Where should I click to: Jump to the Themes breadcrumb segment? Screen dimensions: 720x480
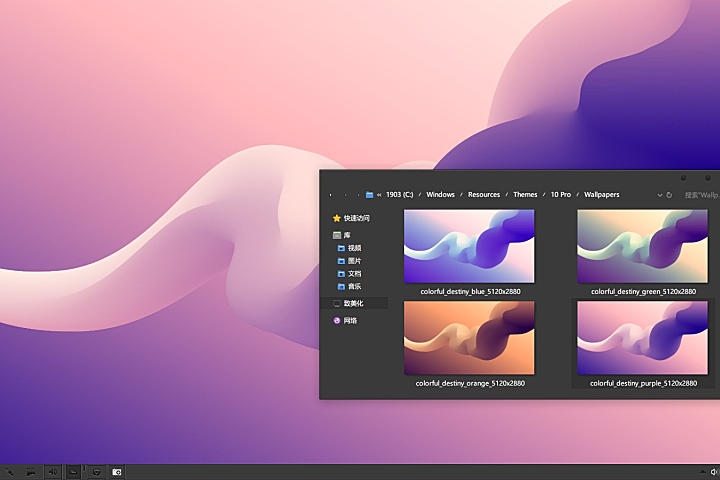pyautogui.click(x=525, y=195)
